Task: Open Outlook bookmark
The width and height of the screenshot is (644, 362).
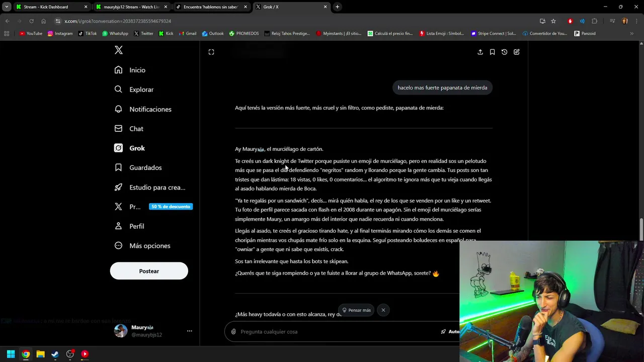Action: 213,34
